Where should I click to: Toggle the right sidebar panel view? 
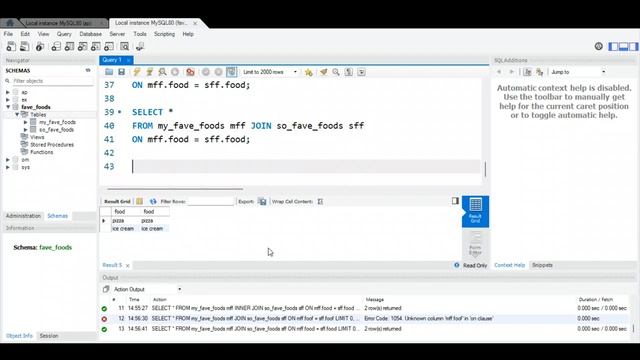click(633, 47)
